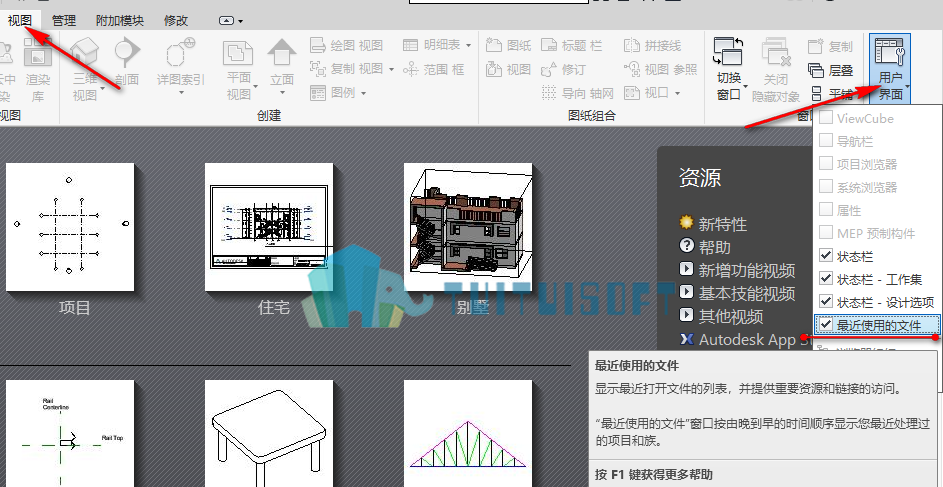The image size is (943, 487).
Task: Select the 拼接线 matchline tool
Action: [x=653, y=45]
